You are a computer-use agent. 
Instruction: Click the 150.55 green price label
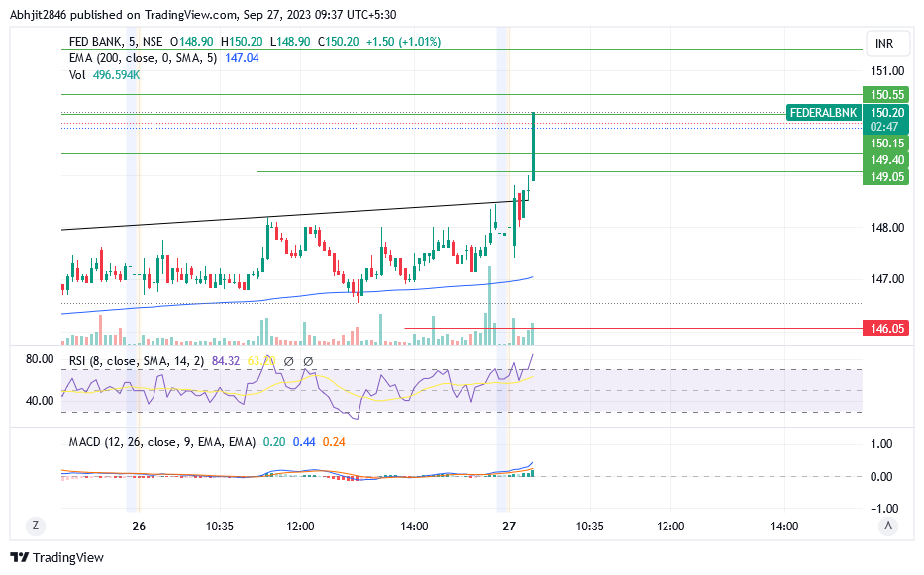887,94
